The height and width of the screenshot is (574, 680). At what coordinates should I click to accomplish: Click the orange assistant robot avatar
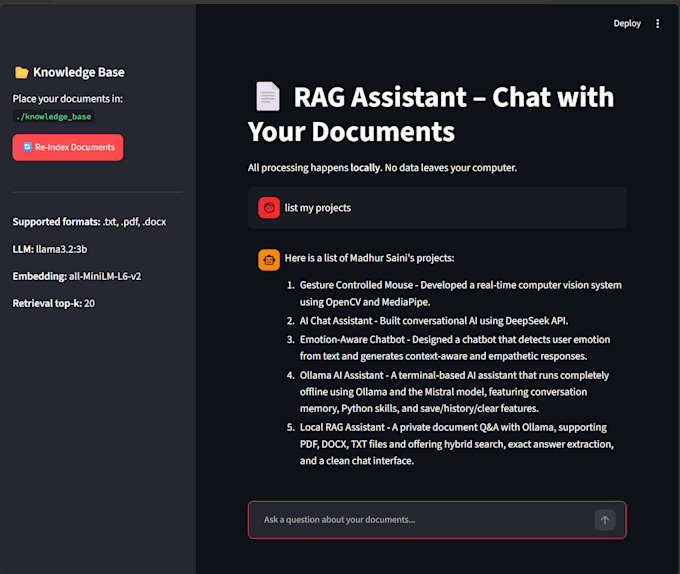click(269, 260)
